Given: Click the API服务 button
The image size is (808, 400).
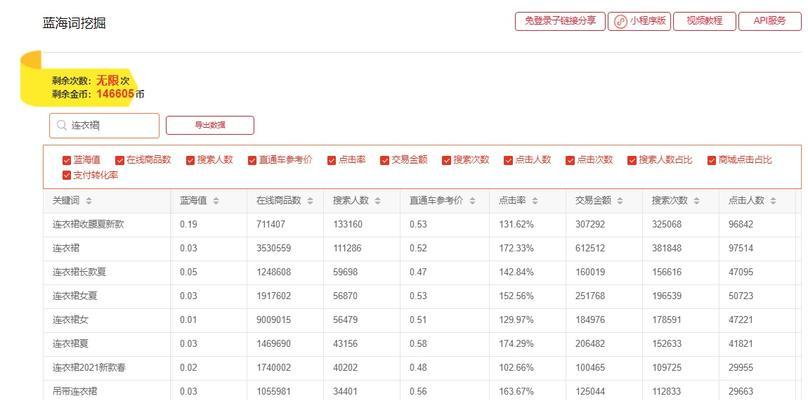Looking at the screenshot, I should (x=770, y=22).
